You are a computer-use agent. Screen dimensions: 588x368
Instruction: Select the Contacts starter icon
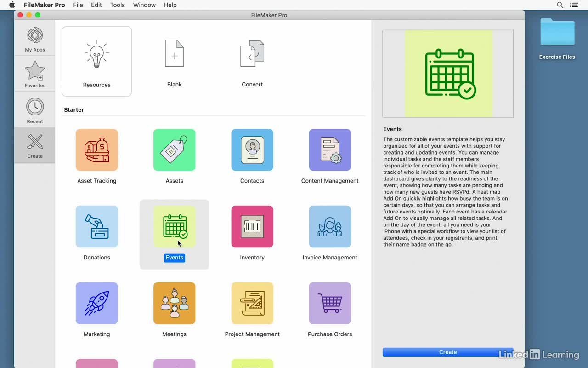[x=252, y=150]
